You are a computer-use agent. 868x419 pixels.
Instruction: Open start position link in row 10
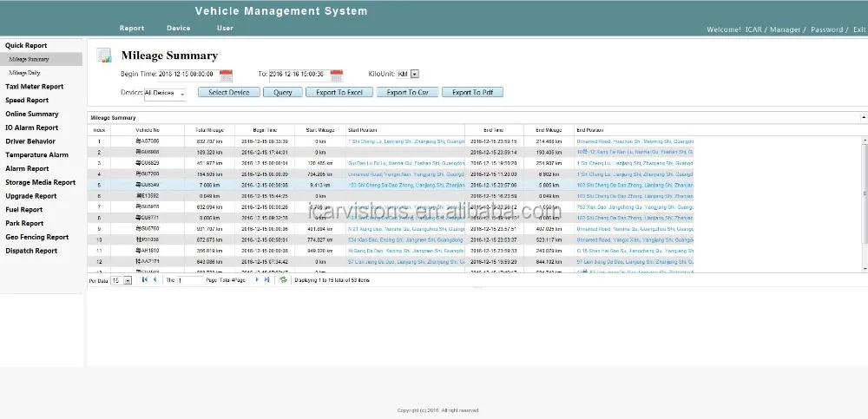(x=405, y=239)
